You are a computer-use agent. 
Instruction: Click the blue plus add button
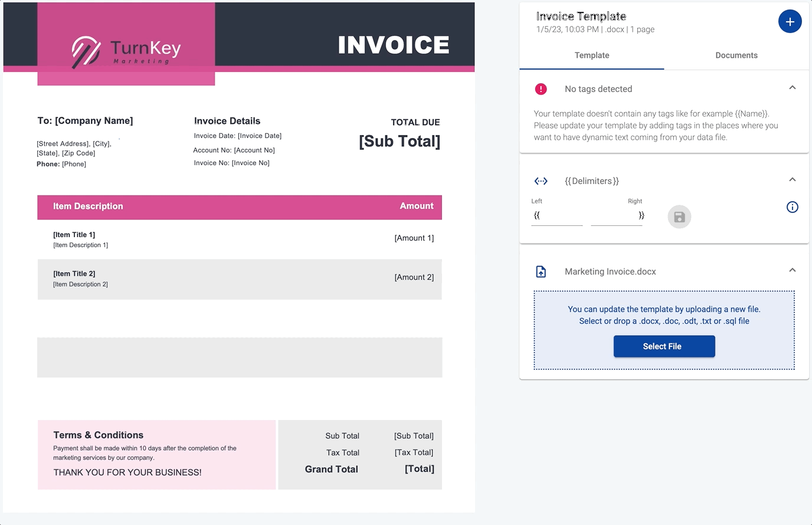point(790,22)
